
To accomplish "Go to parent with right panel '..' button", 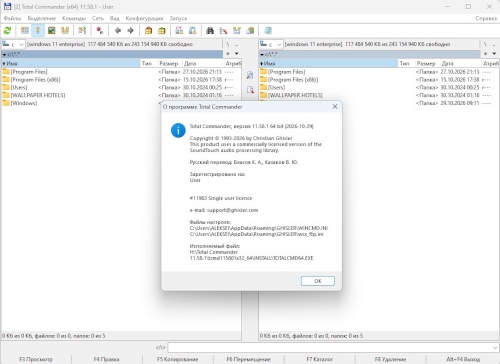I will coord(494,44).
